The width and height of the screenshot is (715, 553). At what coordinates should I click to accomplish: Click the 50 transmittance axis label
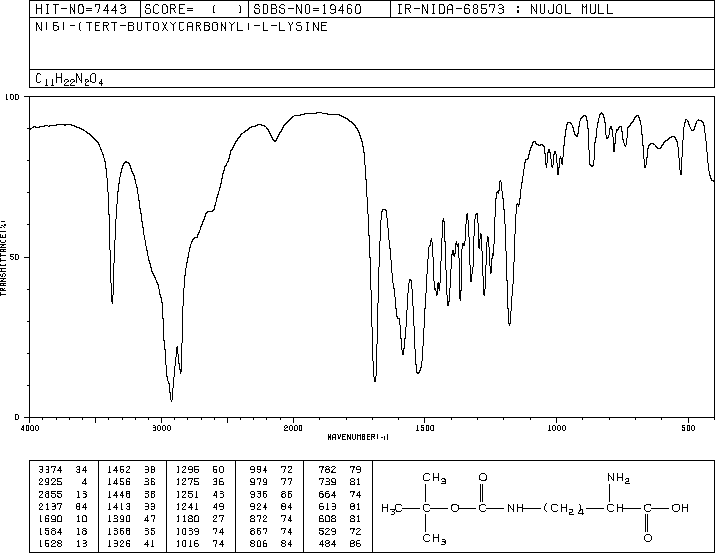point(15,257)
